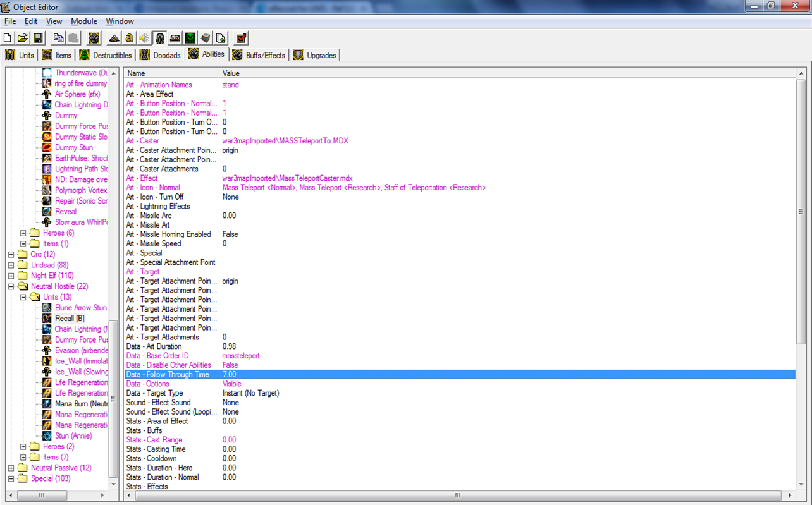The image size is (812, 505).
Task: Click the Copy object toolbar icon
Action: 58,39
